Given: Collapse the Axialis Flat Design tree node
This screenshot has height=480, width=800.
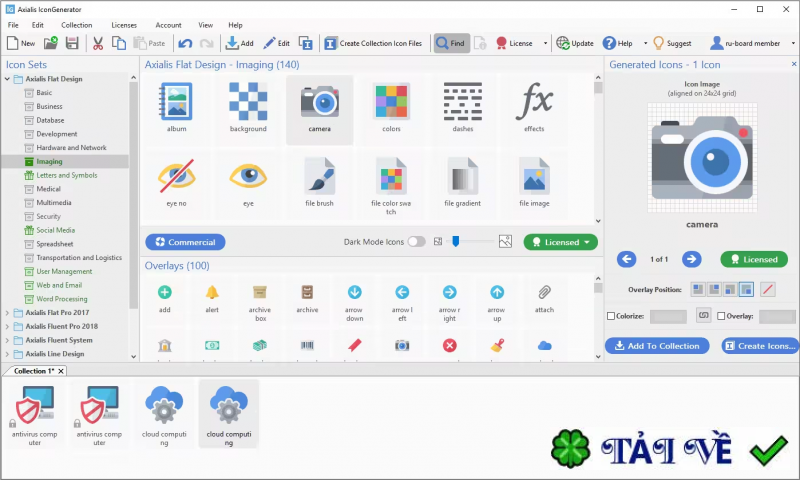Looking at the screenshot, I should pyautogui.click(x=7, y=79).
